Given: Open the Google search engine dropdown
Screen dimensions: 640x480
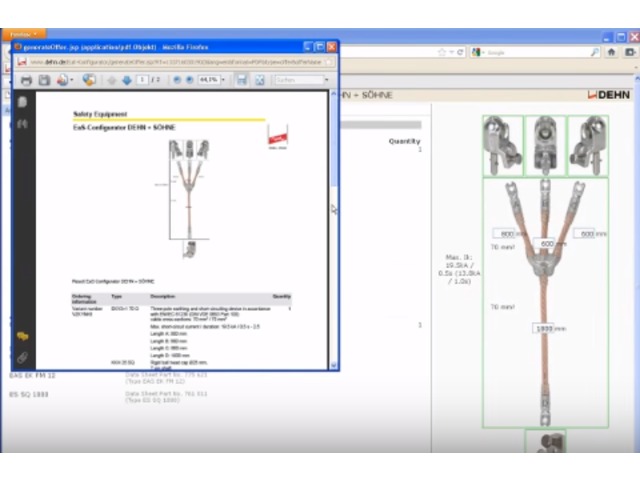Looking at the screenshot, I should [478, 52].
